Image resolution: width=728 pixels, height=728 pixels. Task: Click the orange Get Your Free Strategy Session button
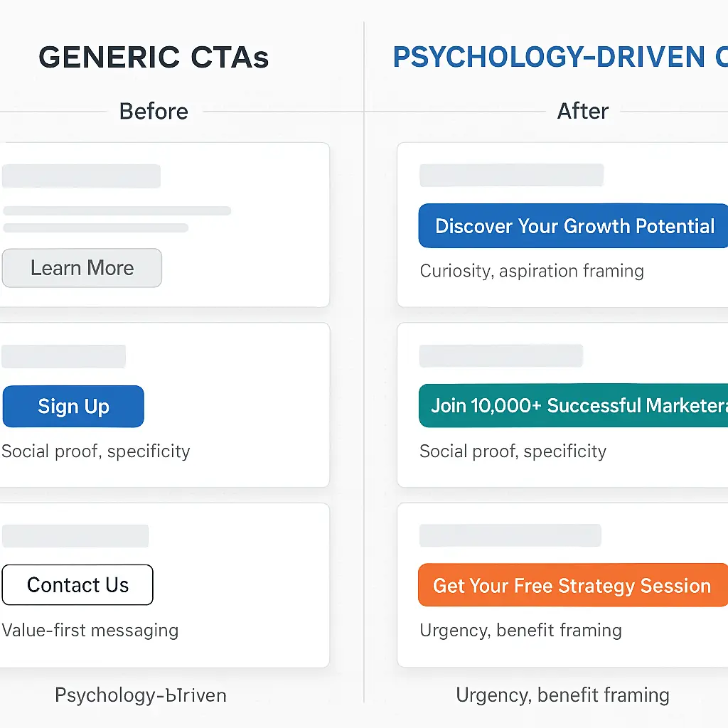point(573,585)
